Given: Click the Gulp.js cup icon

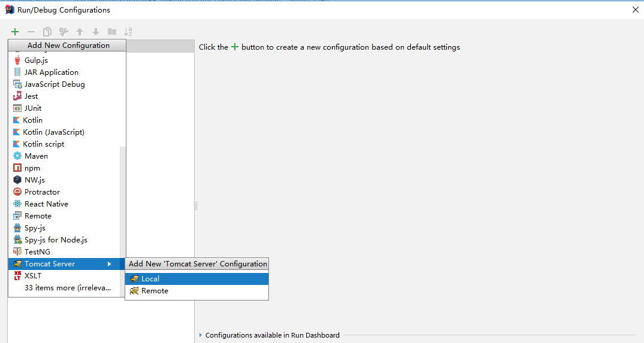Looking at the screenshot, I should click(x=17, y=60).
